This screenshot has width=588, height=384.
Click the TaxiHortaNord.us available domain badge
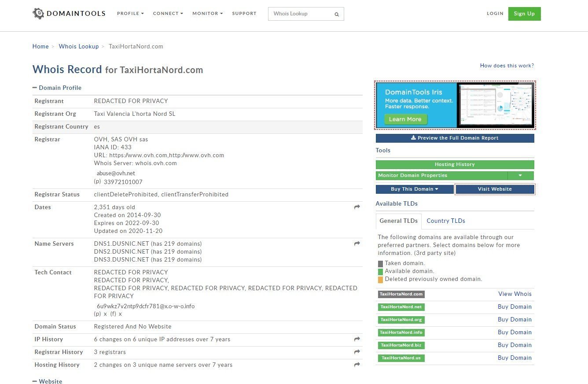tap(401, 358)
